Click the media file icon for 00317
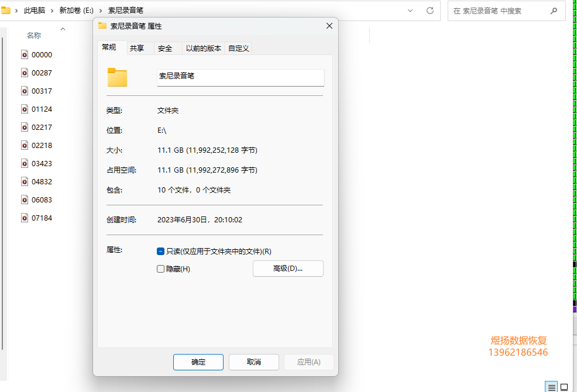Viewport: 577px width, 392px height. click(25, 91)
